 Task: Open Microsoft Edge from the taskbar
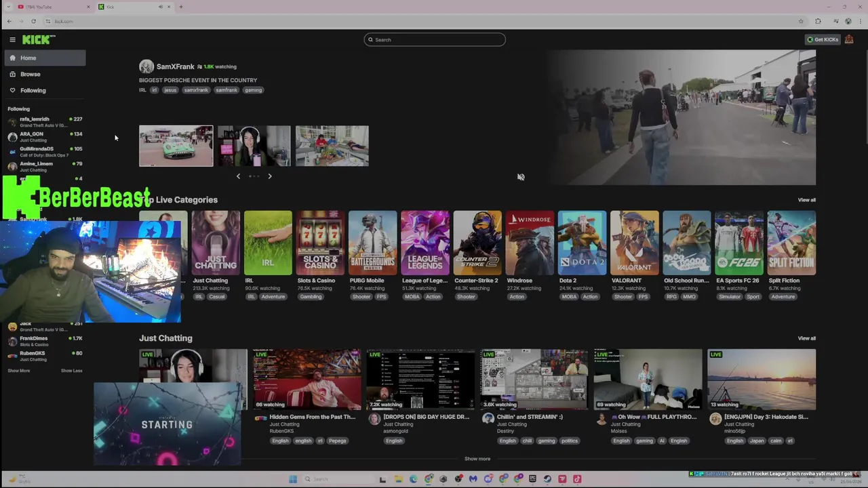[413, 479]
